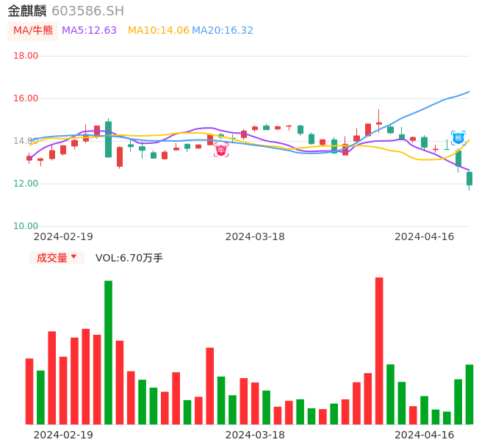Click the 10.00 price axis label

coord(26,226)
